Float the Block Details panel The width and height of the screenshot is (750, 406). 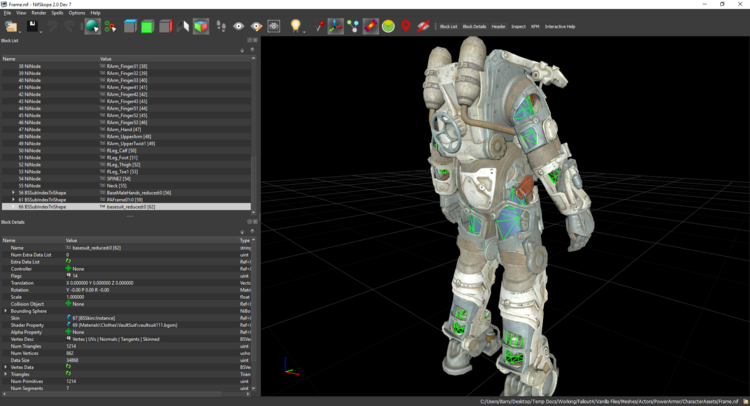point(249,222)
